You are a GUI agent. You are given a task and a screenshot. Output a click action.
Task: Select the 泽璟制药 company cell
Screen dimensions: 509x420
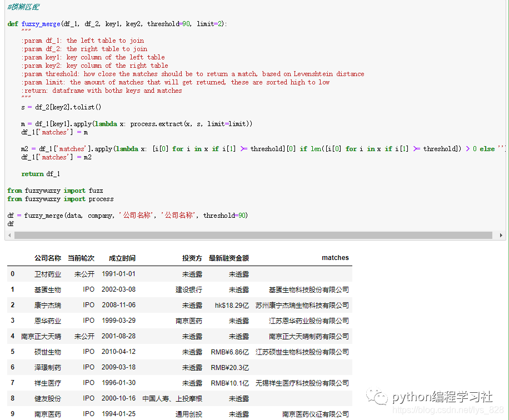(x=48, y=367)
